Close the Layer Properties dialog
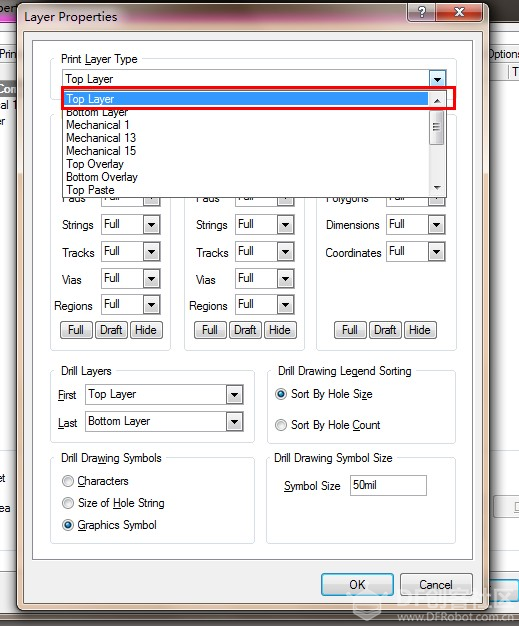Viewport: 519px width, 626px height. point(460,12)
